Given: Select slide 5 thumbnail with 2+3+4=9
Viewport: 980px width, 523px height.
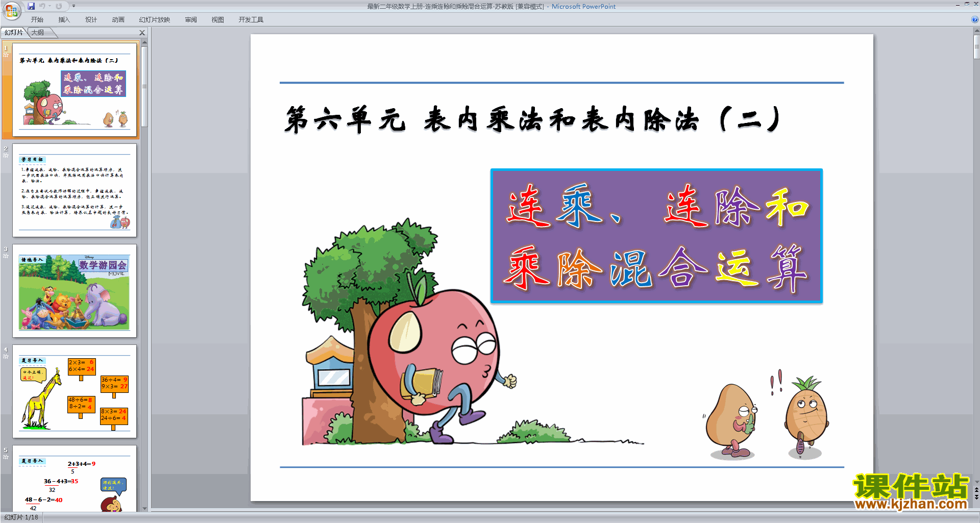Looking at the screenshot, I should coord(75,479).
